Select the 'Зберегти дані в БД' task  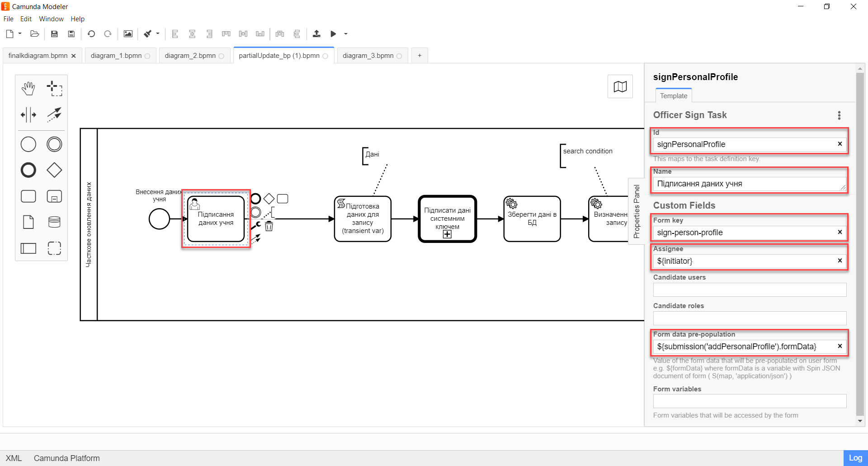click(532, 219)
